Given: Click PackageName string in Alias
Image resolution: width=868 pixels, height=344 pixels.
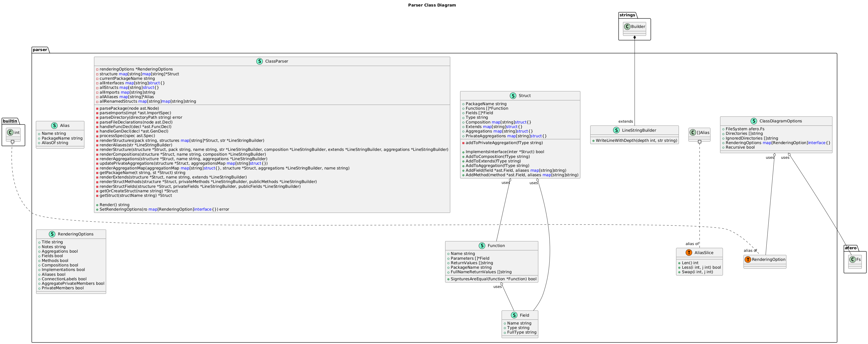Looking at the screenshot, I should pyautogui.click(x=60, y=138).
